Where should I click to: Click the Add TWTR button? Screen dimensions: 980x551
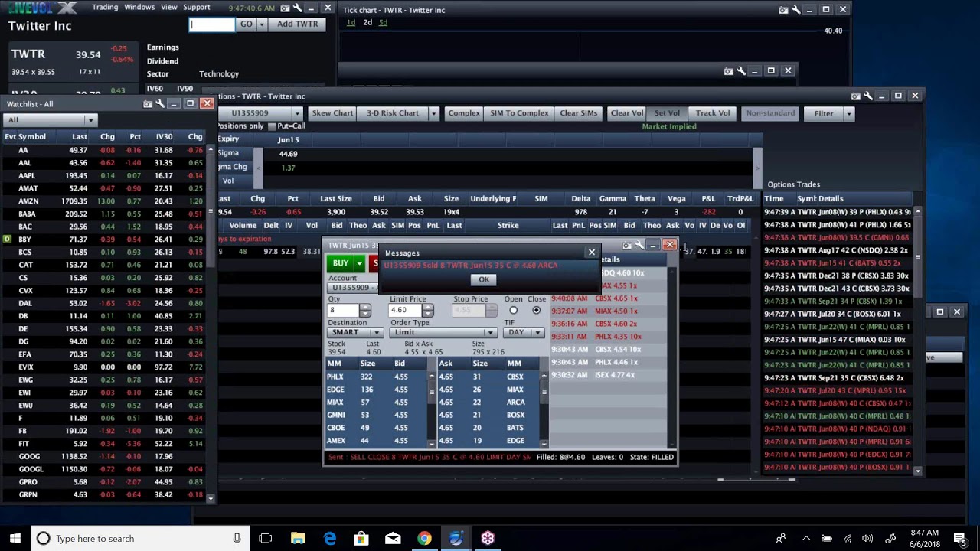pyautogui.click(x=298, y=24)
